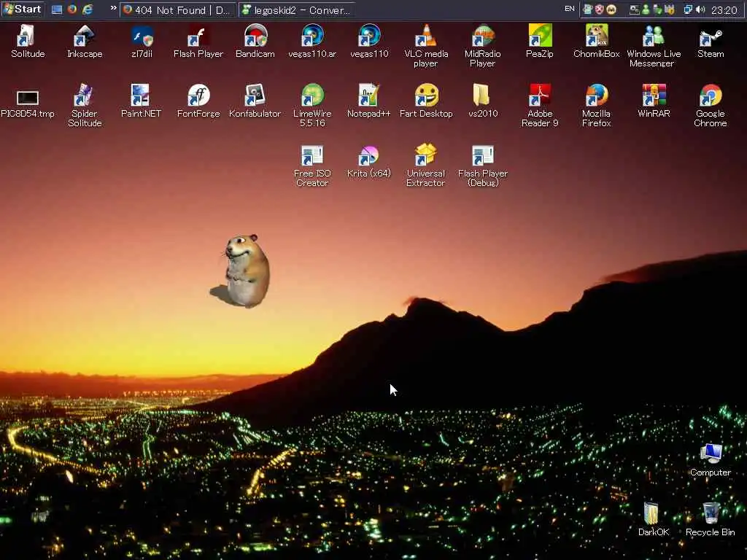Screen dimensions: 747x560
Task: Open the vegas110.ar icon
Action: [x=312, y=42]
